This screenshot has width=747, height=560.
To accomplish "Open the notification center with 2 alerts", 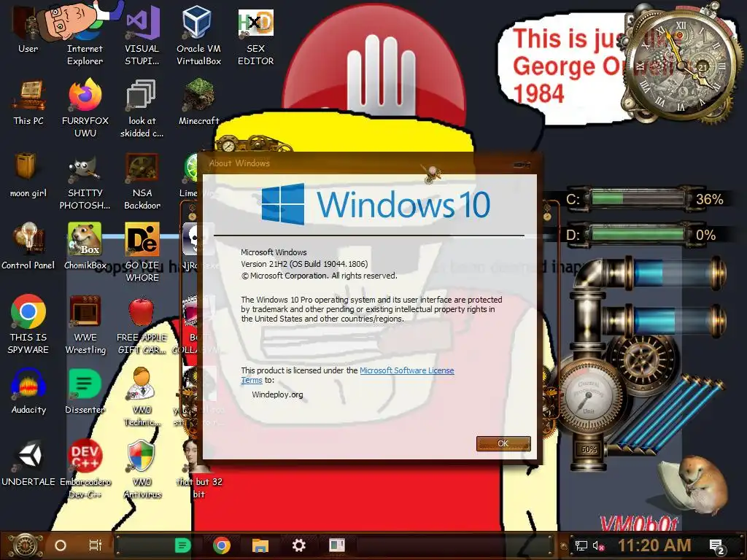I will (717, 546).
